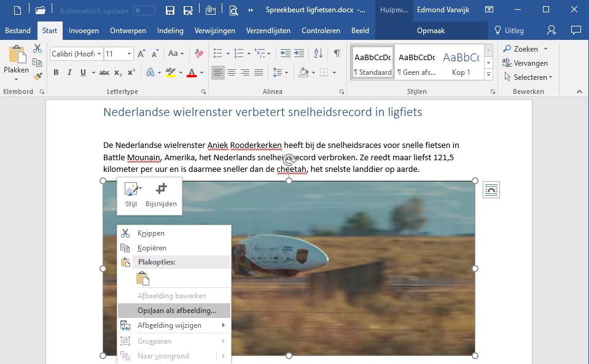
Task: Open a file using the folder icon
Action: [x=40, y=10]
